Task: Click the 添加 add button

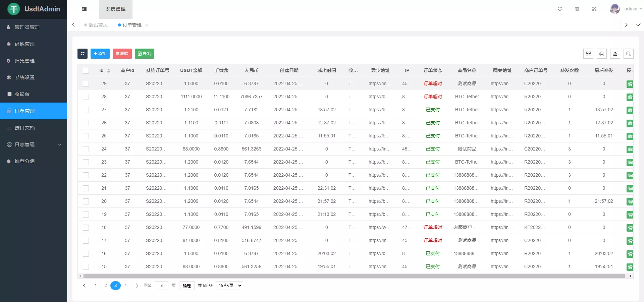Action: click(100, 54)
